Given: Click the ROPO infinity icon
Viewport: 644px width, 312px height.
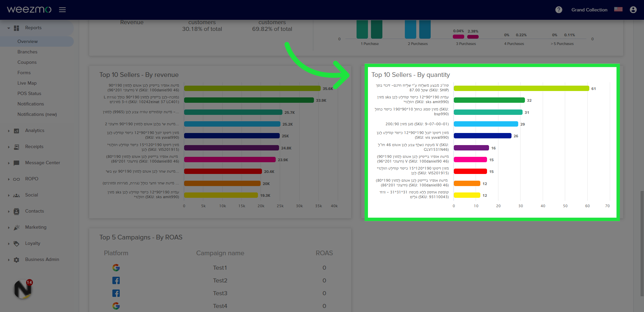Looking at the screenshot, I should (x=16, y=179).
